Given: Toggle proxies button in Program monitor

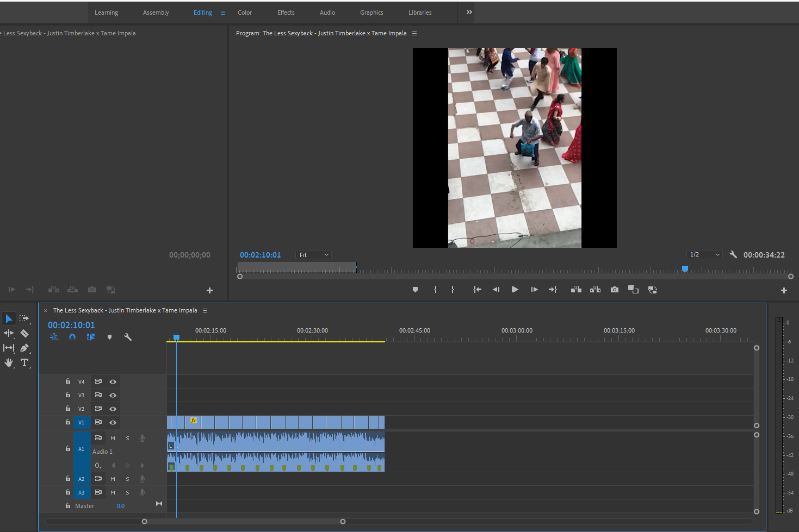Looking at the screenshot, I should pos(653,290).
